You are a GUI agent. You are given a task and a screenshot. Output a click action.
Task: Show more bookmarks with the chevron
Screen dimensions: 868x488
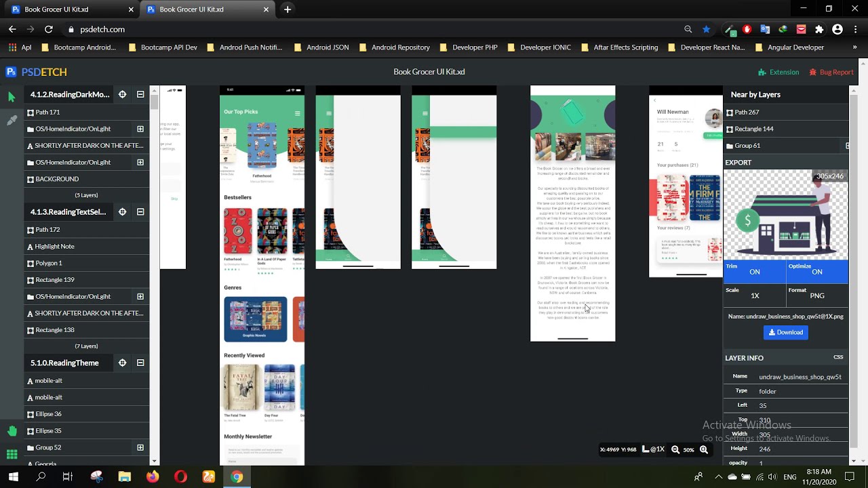(854, 47)
